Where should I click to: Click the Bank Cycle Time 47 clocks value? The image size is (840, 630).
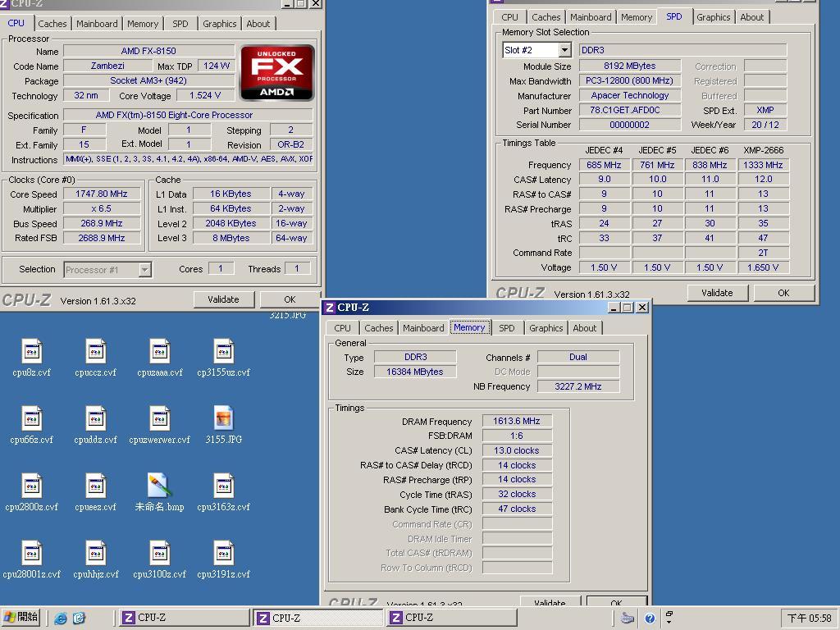tap(517, 509)
